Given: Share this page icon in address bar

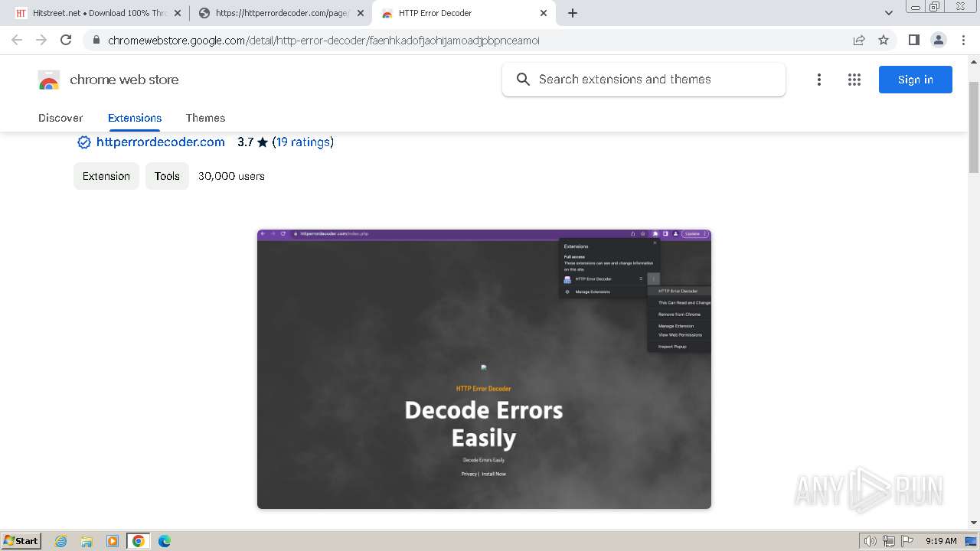Looking at the screenshot, I should [x=859, y=40].
